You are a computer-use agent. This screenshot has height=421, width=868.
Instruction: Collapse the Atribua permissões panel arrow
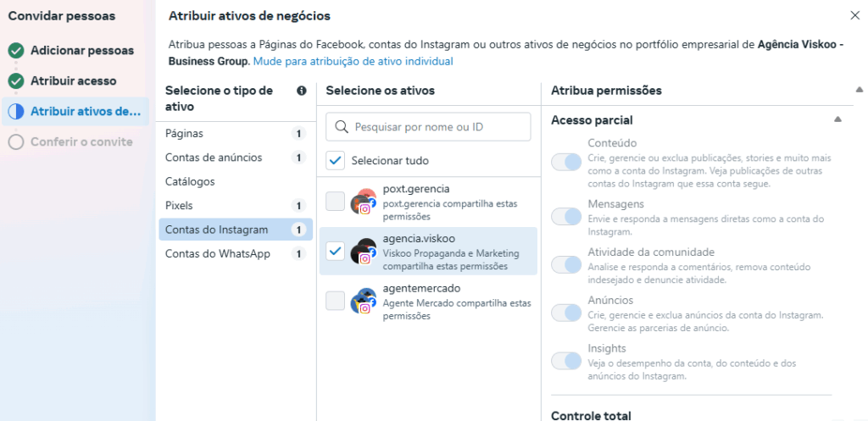(860, 89)
